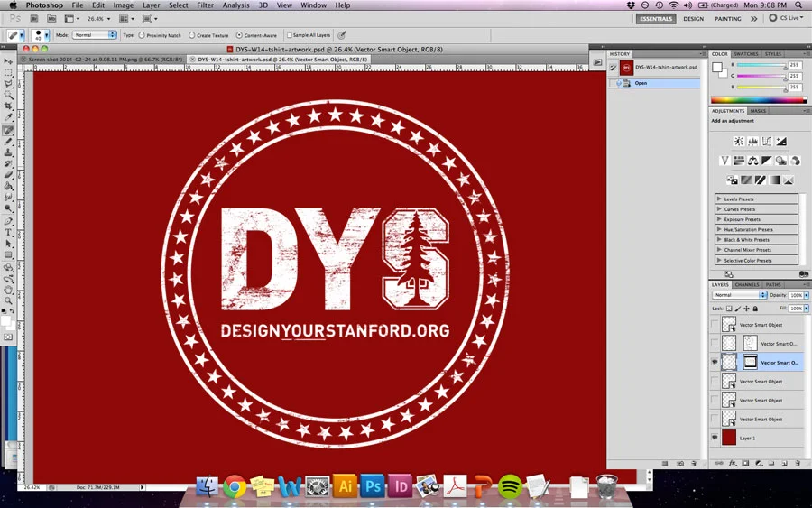This screenshot has width=812, height=508.
Task: Click the lock all padlock icon
Action: [x=755, y=309]
